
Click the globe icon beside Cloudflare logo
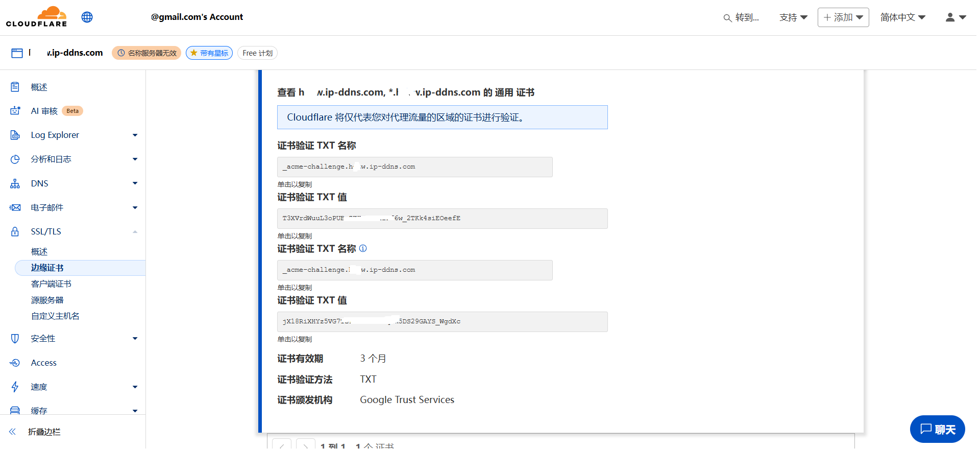pyautogui.click(x=87, y=17)
